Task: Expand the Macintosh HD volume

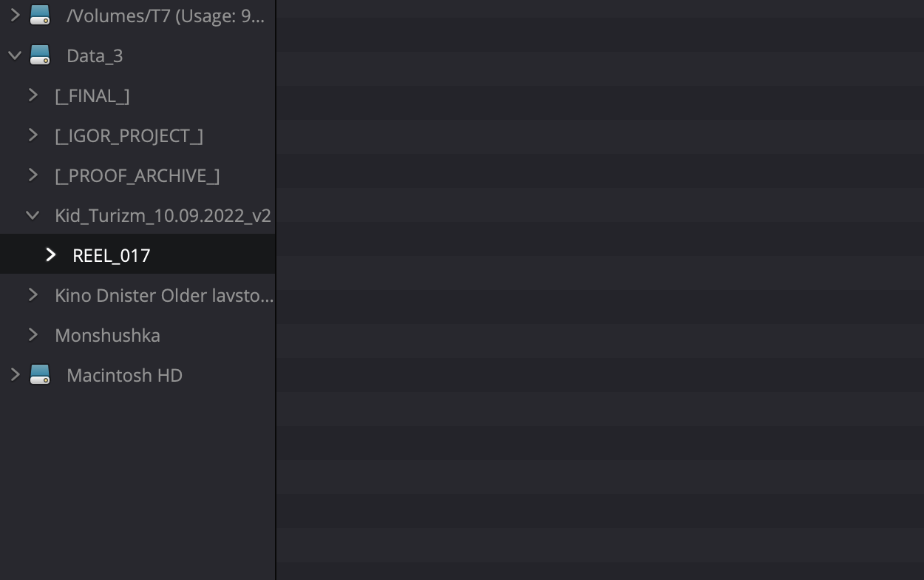Action: [15, 375]
